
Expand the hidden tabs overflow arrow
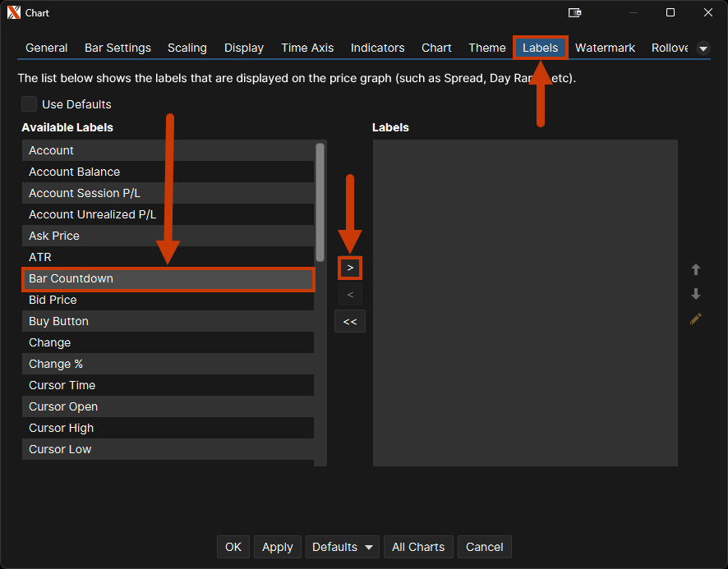click(703, 48)
